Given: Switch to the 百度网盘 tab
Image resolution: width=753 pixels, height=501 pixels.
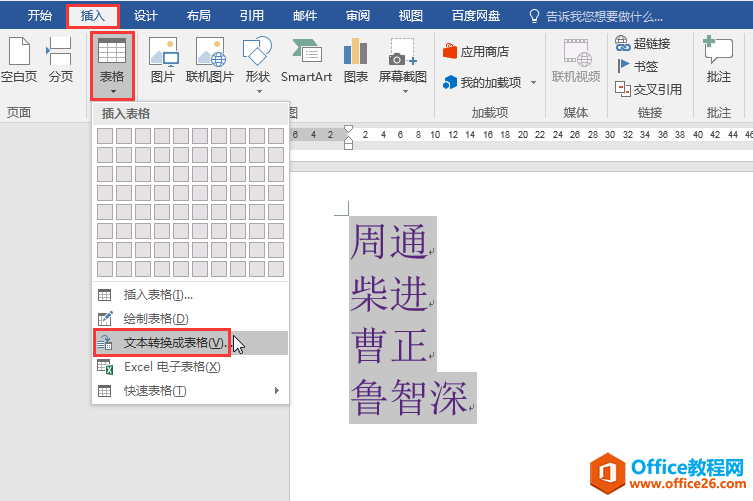Looking at the screenshot, I should pos(475,16).
